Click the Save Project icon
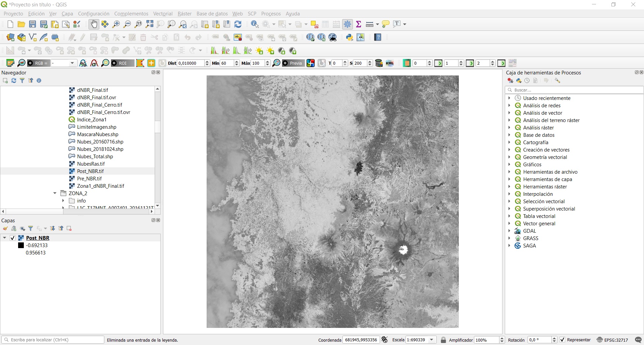The width and height of the screenshot is (644, 345). tap(33, 24)
